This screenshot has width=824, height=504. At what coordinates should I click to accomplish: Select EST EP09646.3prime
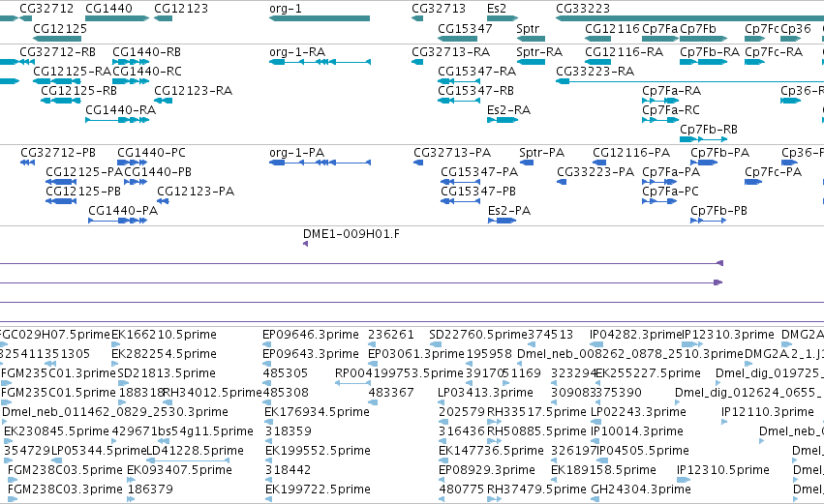(x=311, y=335)
